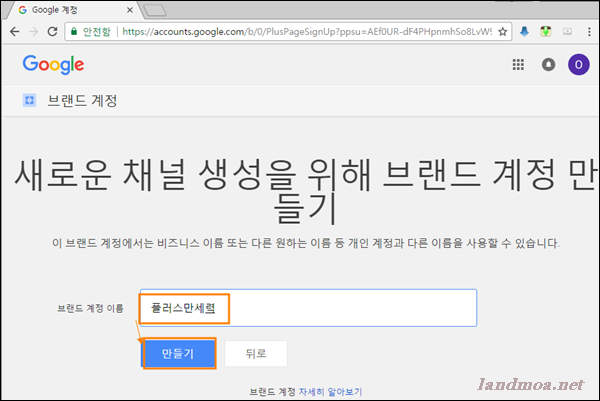Bookmark this page with the star icon
The image size is (600, 401).
pyautogui.click(x=503, y=32)
